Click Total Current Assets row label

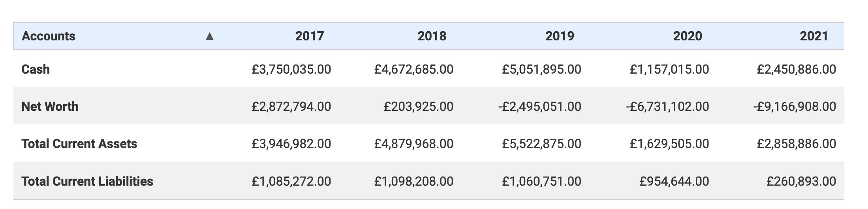[79, 144]
